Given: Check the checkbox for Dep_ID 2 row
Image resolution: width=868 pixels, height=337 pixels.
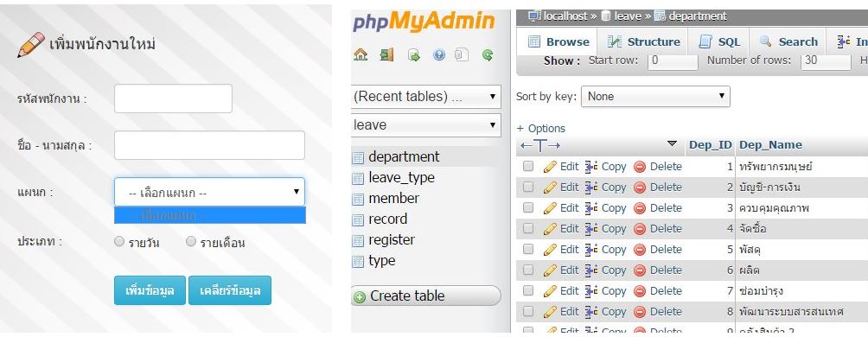Looking at the screenshot, I should tap(528, 187).
